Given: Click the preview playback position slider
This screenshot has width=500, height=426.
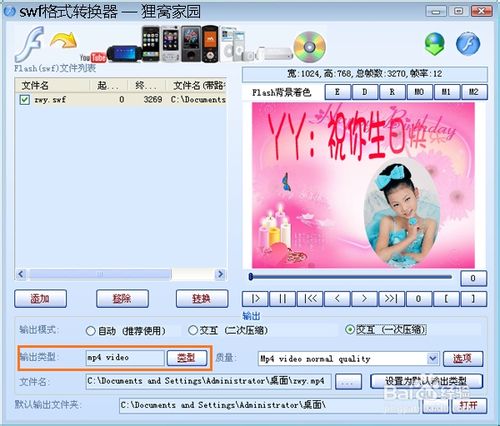Looking at the screenshot, I should click(x=350, y=277).
